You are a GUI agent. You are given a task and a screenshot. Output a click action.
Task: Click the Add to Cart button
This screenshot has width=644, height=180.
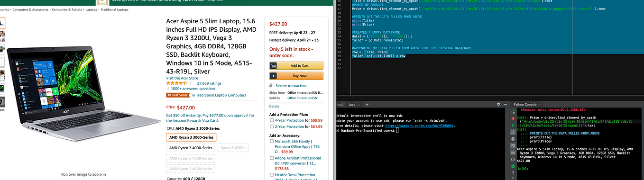(x=296, y=66)
